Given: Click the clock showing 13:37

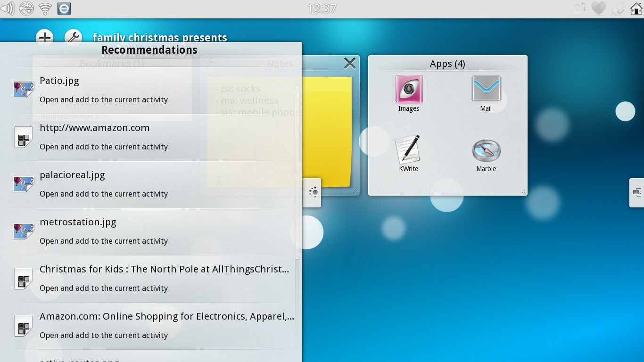Looking at the screenshot, I should [x=322, y=8].
